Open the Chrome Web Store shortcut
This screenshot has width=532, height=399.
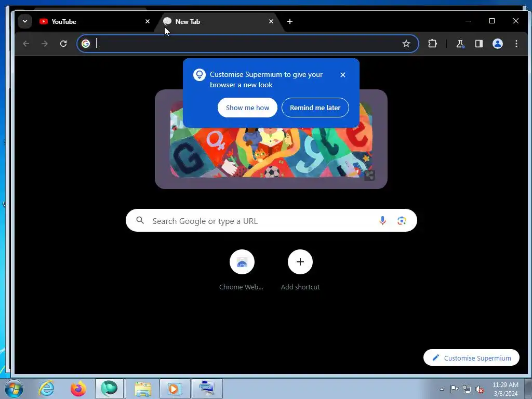pyautogui.click(x=242, y=270)
